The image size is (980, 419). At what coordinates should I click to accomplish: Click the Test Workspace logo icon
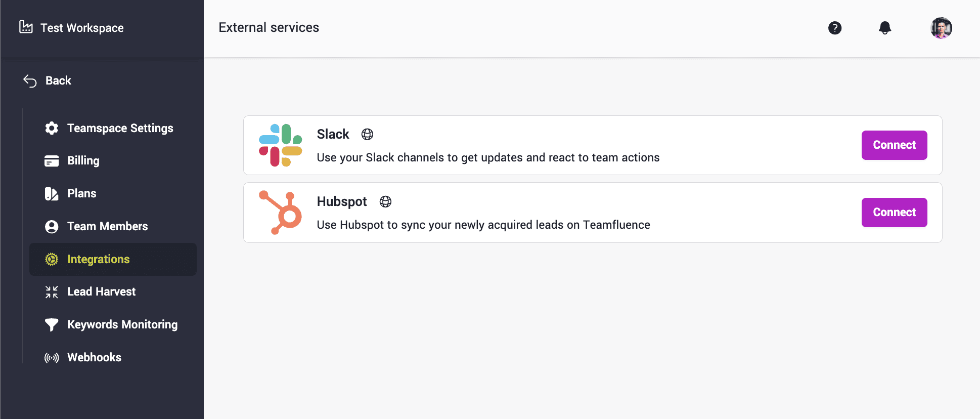[x=26, y=27]
